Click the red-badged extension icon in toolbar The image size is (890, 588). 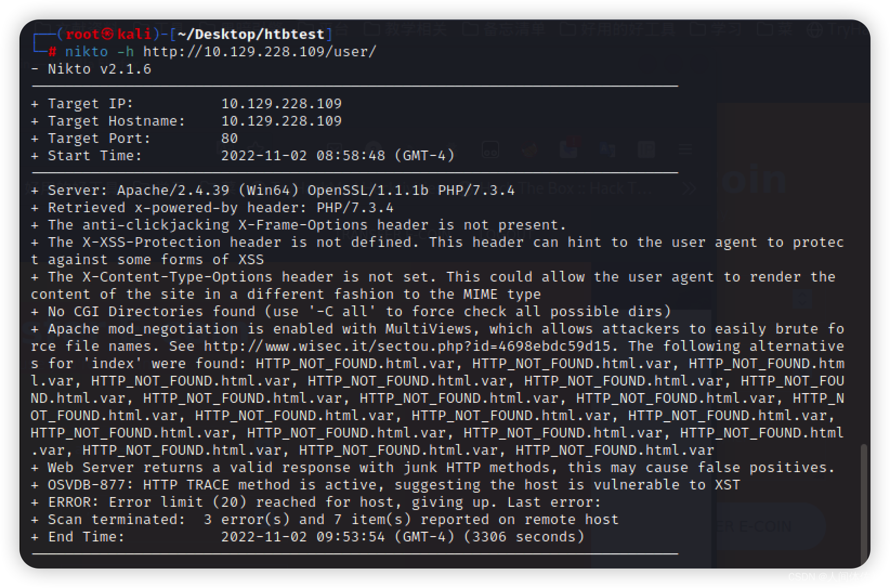point(568,148)
